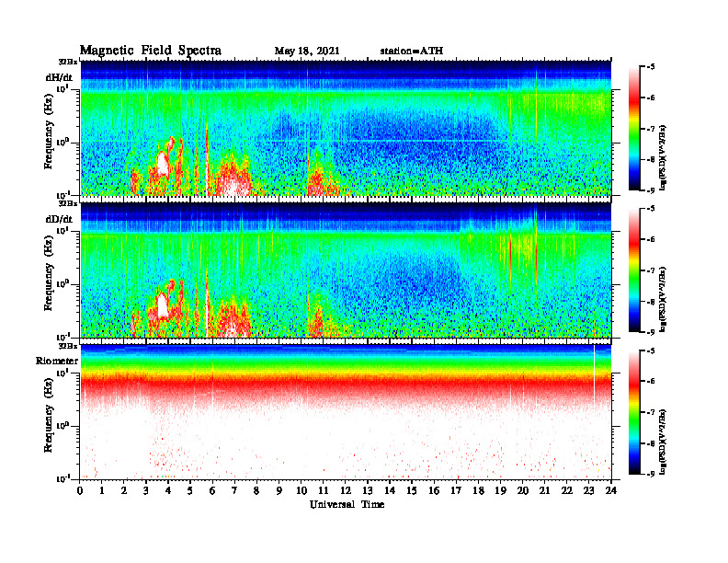Viewport: 728px width, 563px height.
Task: Click the "-7" value on the dD/dt color scale
Action: point(651,270)
